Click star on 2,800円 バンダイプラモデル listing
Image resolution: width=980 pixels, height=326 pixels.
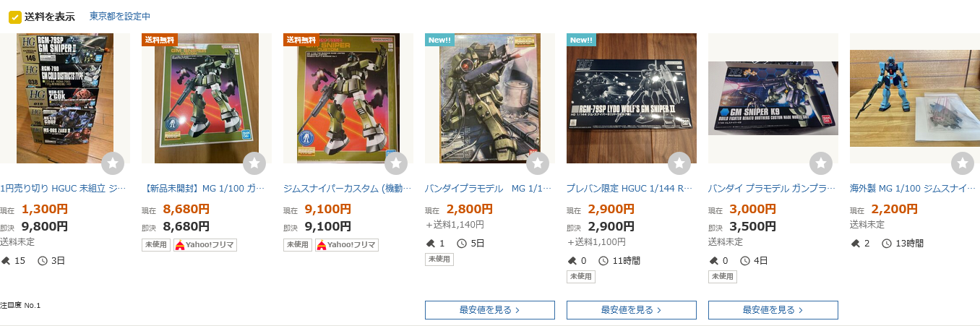coord(538,163)
